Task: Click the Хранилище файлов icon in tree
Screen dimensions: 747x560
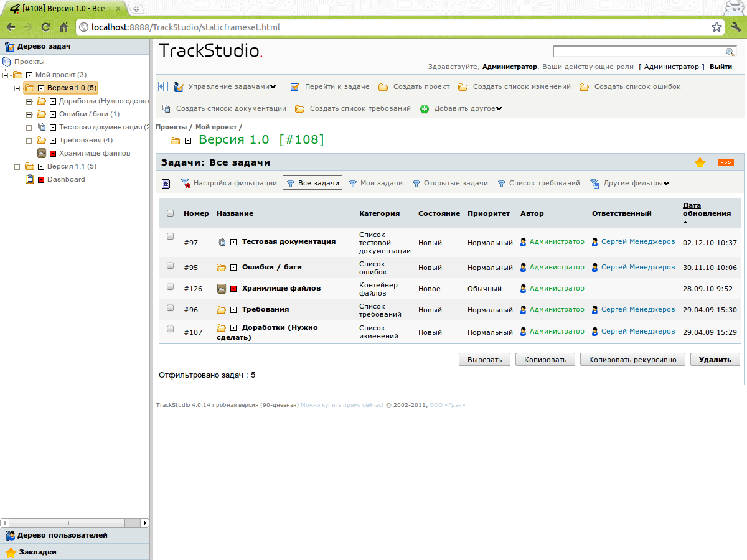Action: coord(42,153)
